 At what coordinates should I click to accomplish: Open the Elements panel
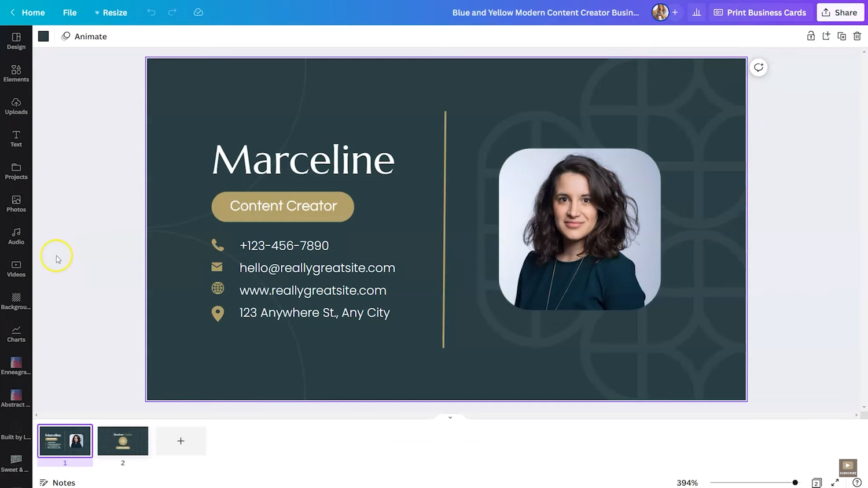16,73
